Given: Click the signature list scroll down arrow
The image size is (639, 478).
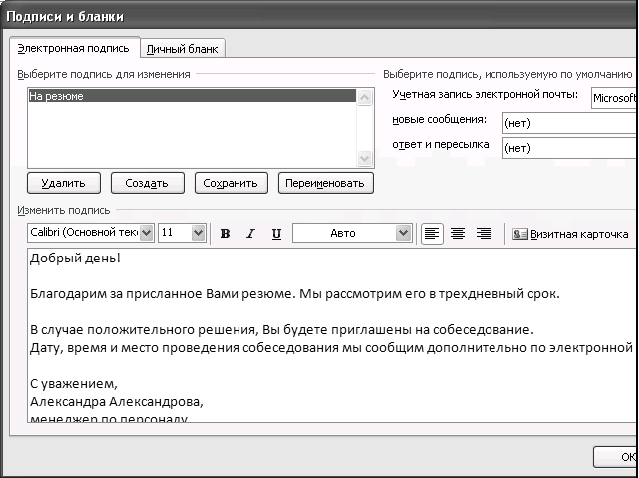Looking at the screenshot, I should [x=365, y=159].
